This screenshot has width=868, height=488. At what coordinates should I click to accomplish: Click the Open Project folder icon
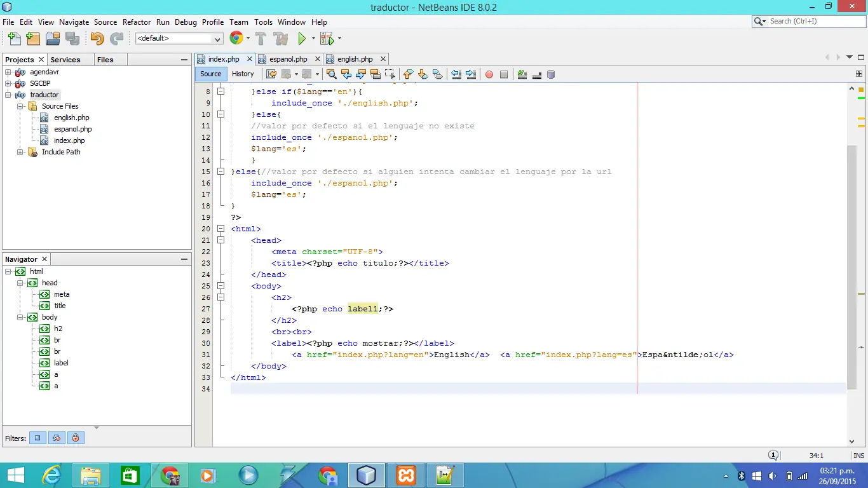pyautogui.click(x=53, y=39)
